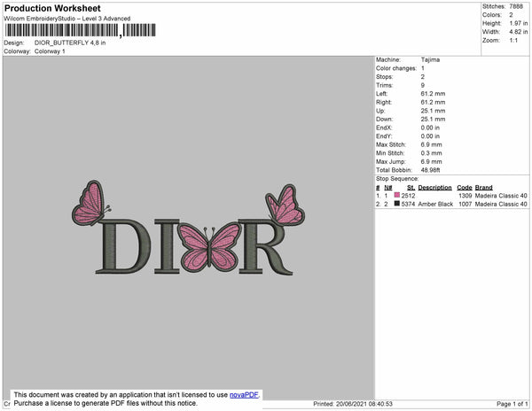Image resolution: width=532 pixels, height=411 pixels.
Task: Select the Colors value 2
Action: point(511,15)
